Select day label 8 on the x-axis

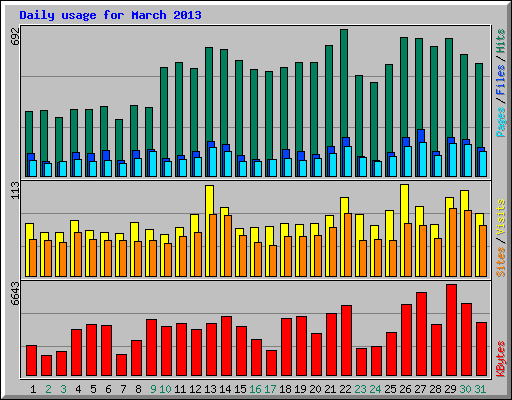[138, 389]
